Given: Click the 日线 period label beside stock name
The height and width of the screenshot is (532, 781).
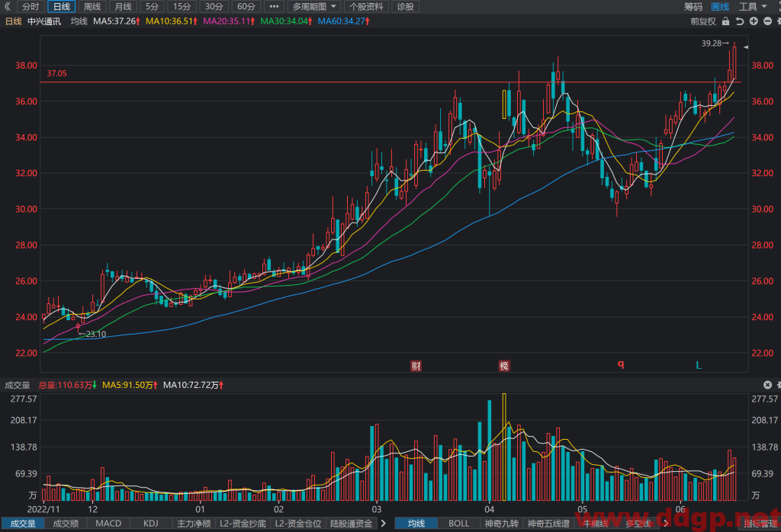Looking at the screenshot, I should tap(14, 21).
